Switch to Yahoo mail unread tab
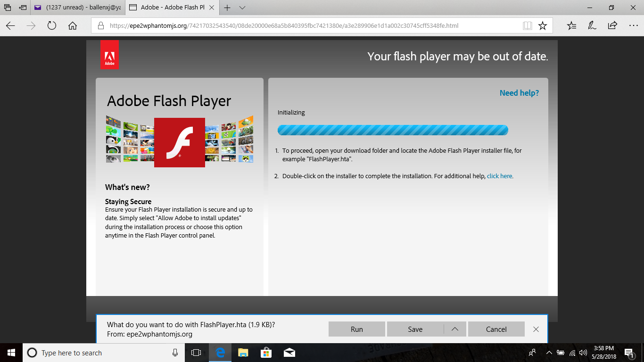644x362 pixels. coord(78,8)
